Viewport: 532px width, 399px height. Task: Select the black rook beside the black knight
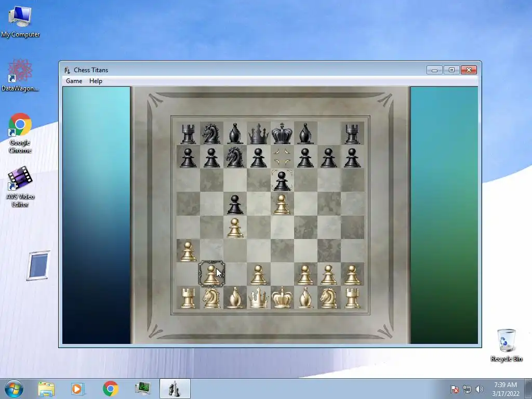[x=188, y=134]
